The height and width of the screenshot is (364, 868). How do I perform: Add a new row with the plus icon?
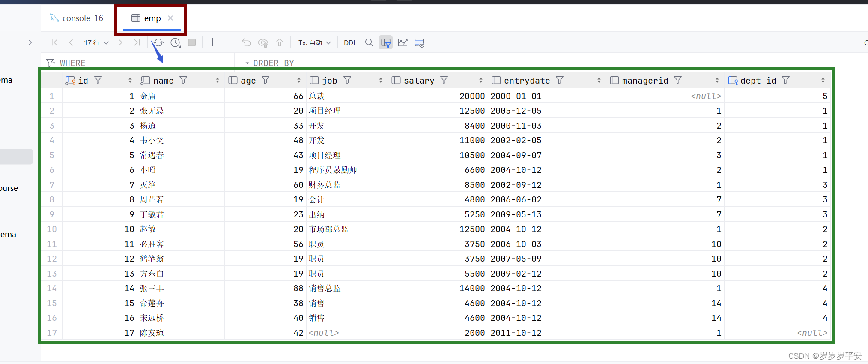(212, 42)
